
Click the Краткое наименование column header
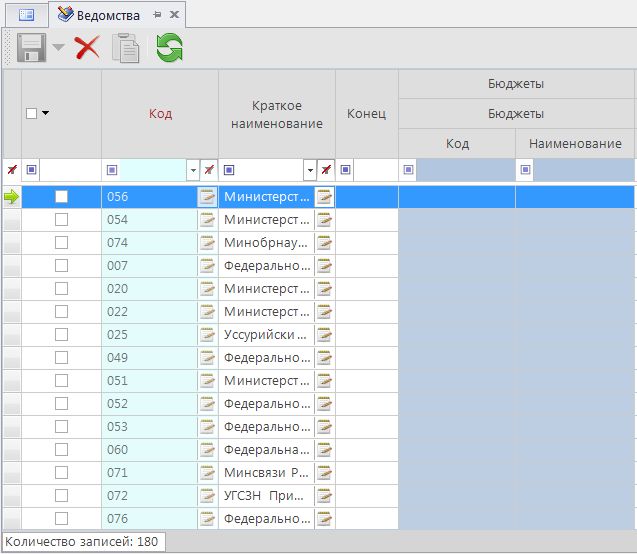[277, 114]
